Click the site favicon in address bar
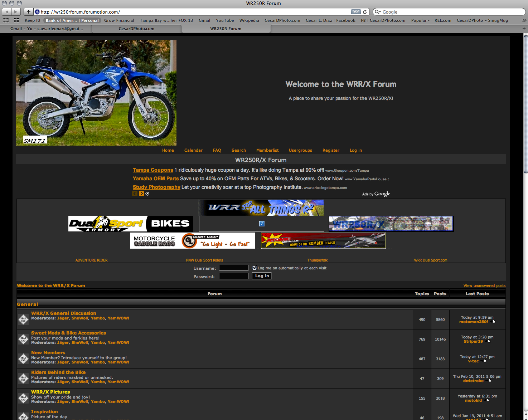This screenshot has width=528, height=420. point(37,12)
